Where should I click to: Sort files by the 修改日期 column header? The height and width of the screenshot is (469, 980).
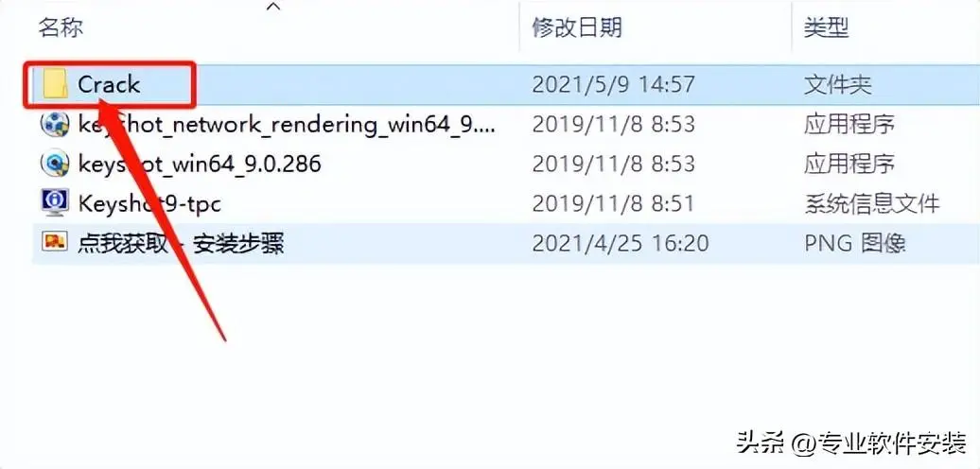tap(577, 27)
